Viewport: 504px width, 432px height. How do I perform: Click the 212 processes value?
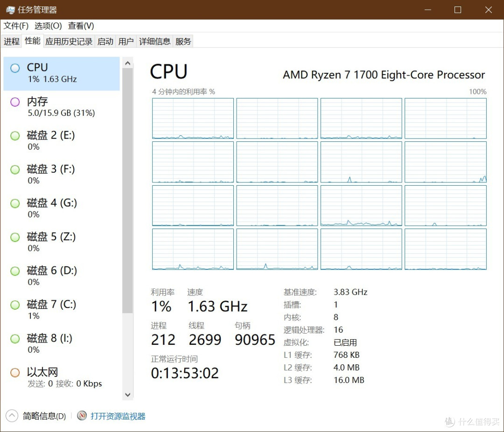(x=163, y=340)
